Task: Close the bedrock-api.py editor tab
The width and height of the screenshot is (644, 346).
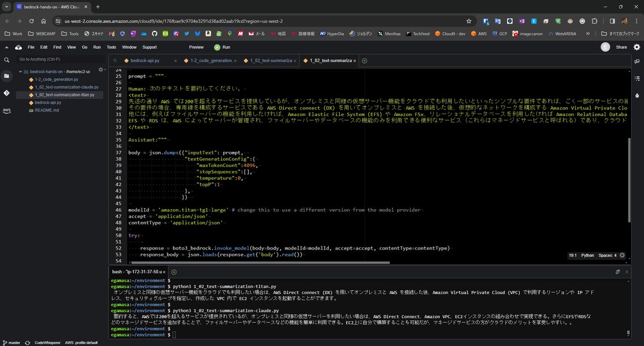Action: tap(175, 61)
